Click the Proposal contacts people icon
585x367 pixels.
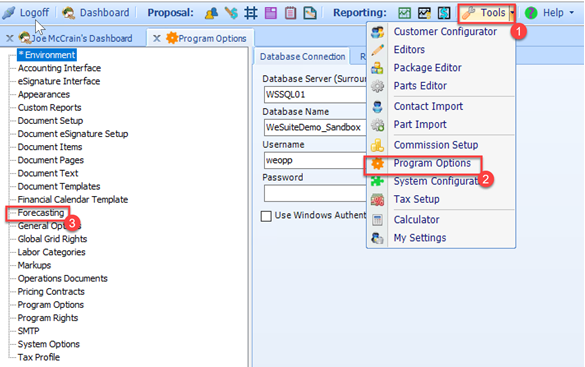pyautogui.click(x=212, y=13)
